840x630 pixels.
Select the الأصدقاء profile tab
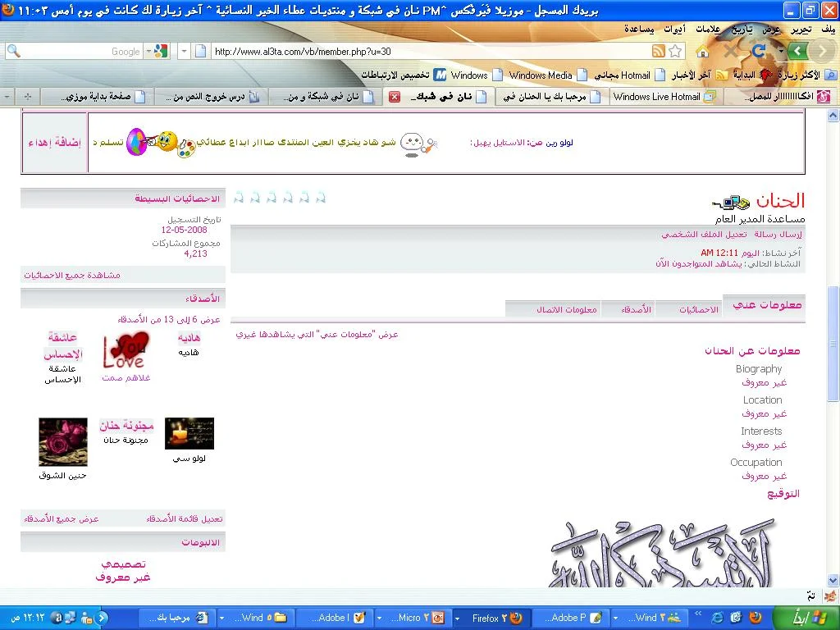[636, 309]
